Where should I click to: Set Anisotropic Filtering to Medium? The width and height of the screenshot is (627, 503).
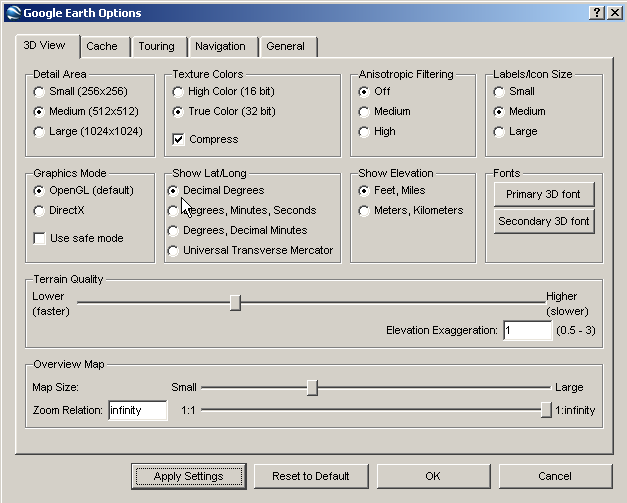384,112
